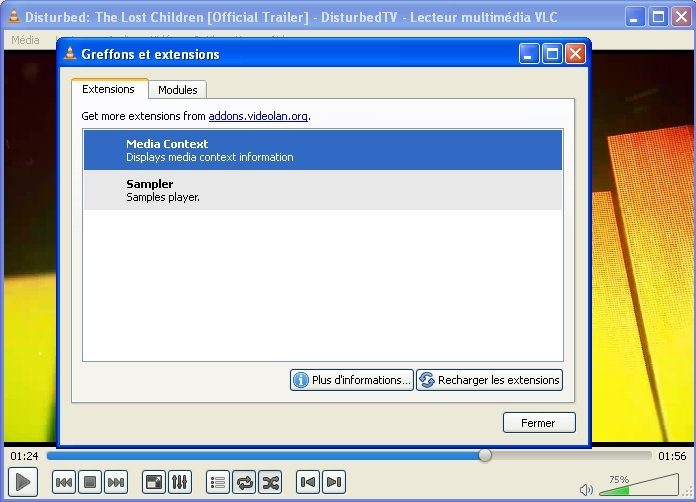The width and height of the screenshot is (696, 502).
Task: Adjust the 75% volume slider
Action: (x=639, y=485)
